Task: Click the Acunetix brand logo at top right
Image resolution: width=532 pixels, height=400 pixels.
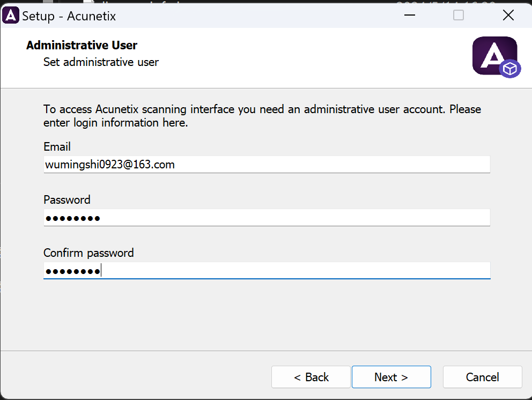Action: [x=494, y=56]
